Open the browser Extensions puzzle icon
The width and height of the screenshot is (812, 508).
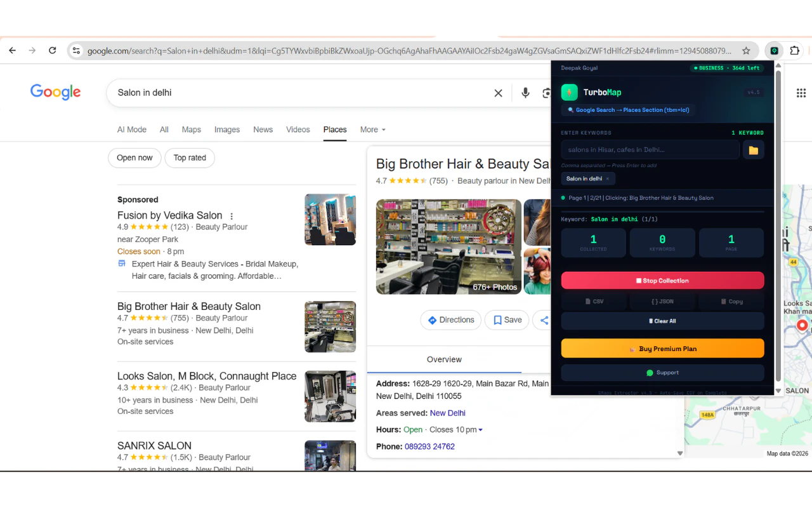pyautogui.click(x=794, y=51)
